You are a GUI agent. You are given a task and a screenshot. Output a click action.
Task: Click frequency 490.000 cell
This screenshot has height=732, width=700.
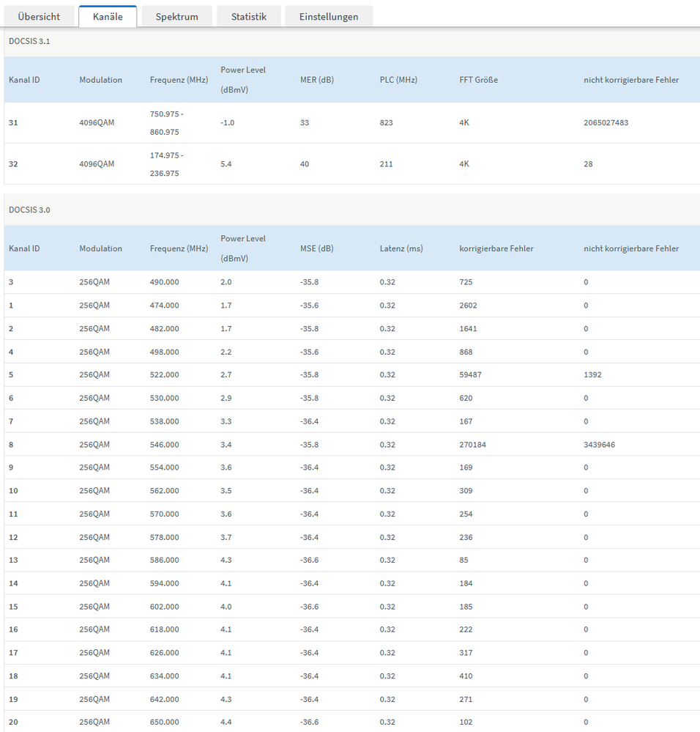(x=164, y=282)
